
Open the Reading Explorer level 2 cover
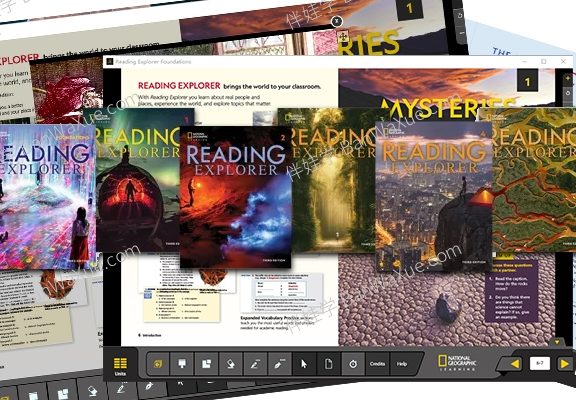pos(235,197)
